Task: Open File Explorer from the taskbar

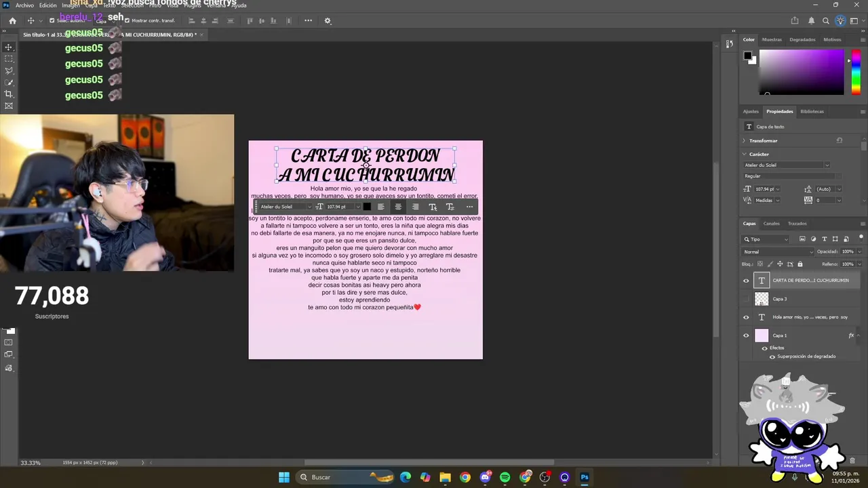Action: point(445,477)
